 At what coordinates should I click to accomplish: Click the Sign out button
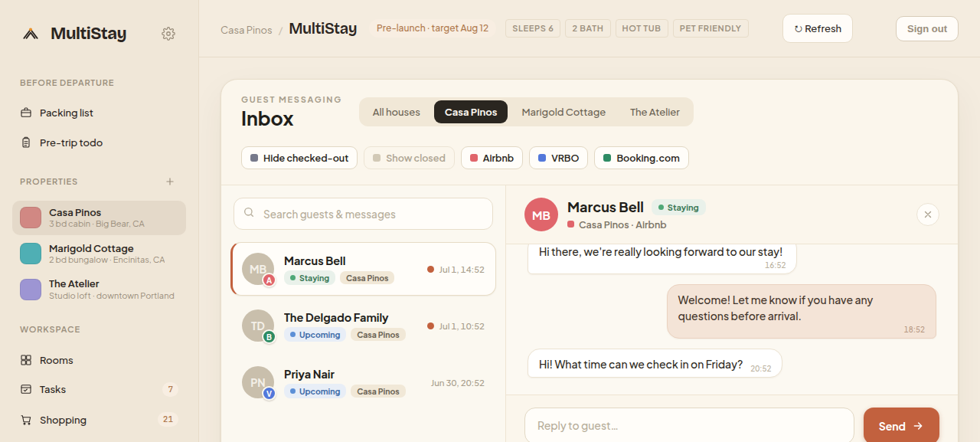coord(927,28)
